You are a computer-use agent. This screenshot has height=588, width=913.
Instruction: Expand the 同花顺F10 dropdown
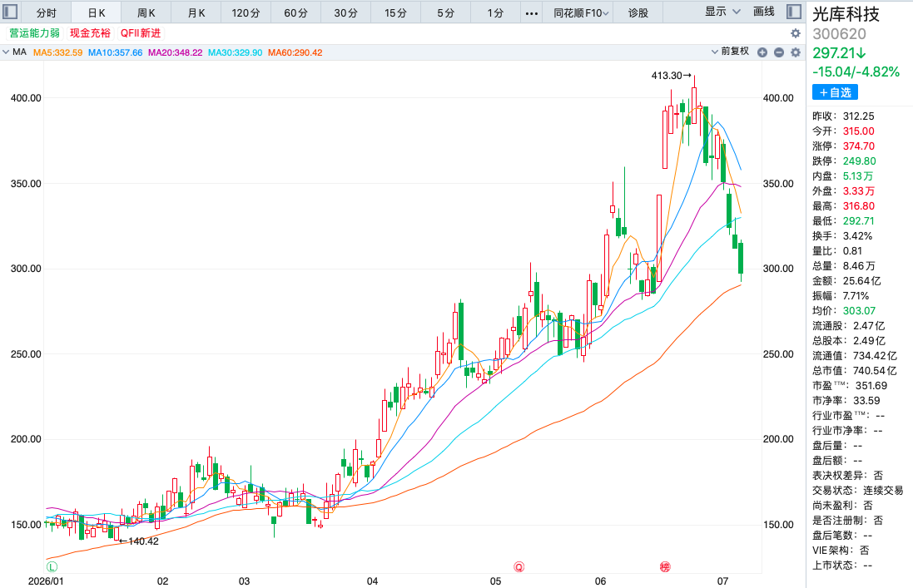click(x=581, y=12)
